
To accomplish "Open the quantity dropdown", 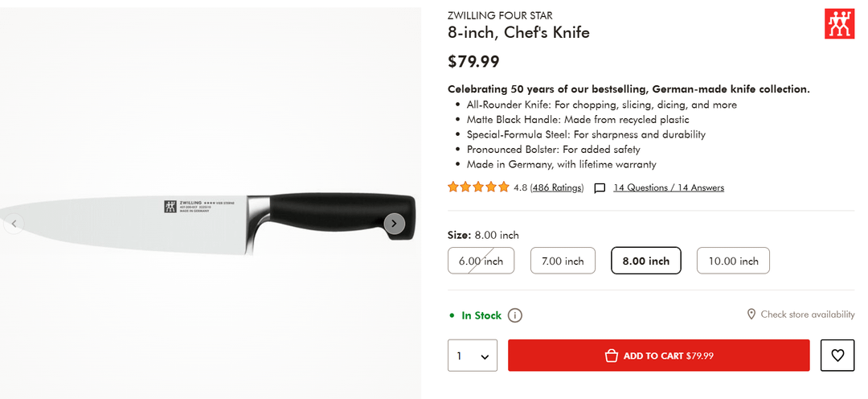I will coord(473,356).
